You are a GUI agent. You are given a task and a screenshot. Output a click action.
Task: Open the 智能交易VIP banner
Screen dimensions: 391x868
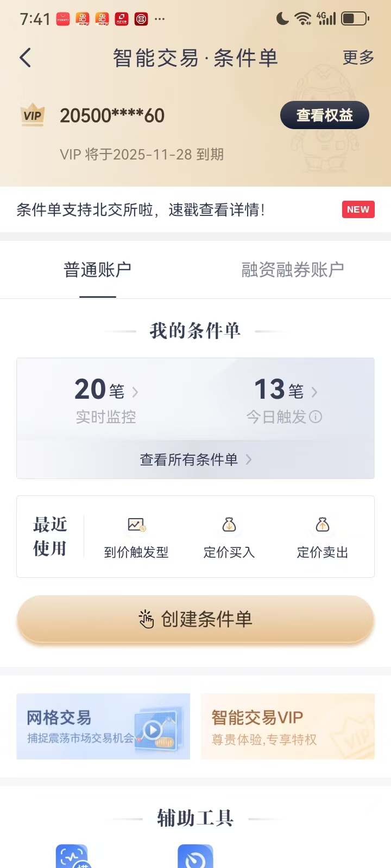coord(288,726)
